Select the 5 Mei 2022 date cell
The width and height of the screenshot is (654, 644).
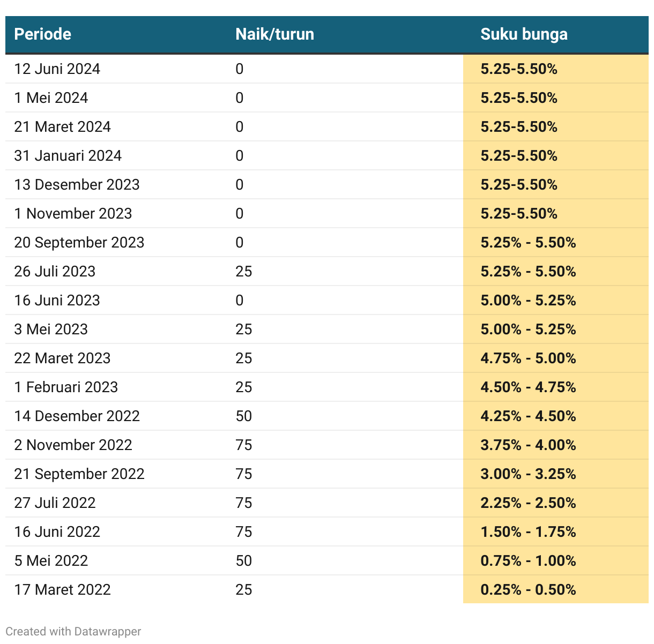(51, 561)
